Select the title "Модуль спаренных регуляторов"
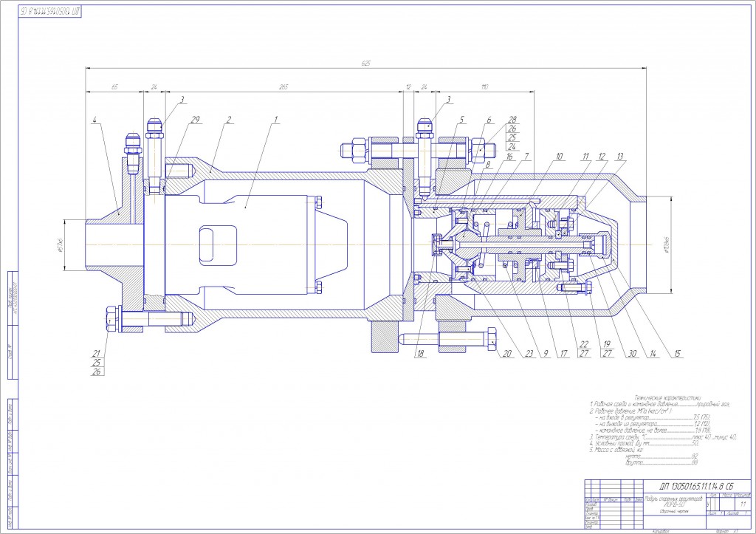The image size is (756, 534). pos(674,499)
